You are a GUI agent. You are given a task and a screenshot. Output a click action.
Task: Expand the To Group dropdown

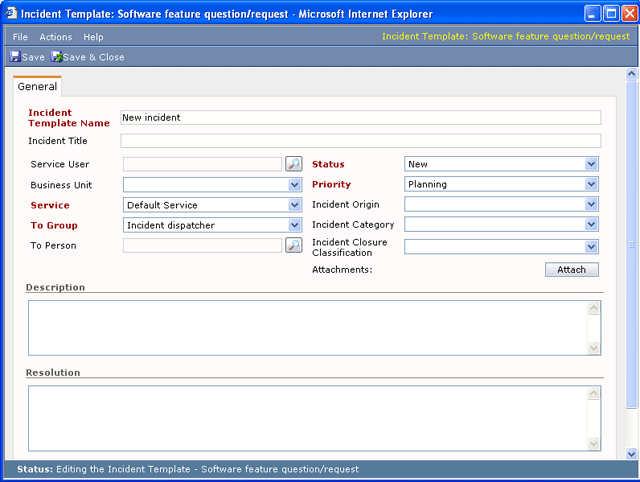tap(294, 225)
